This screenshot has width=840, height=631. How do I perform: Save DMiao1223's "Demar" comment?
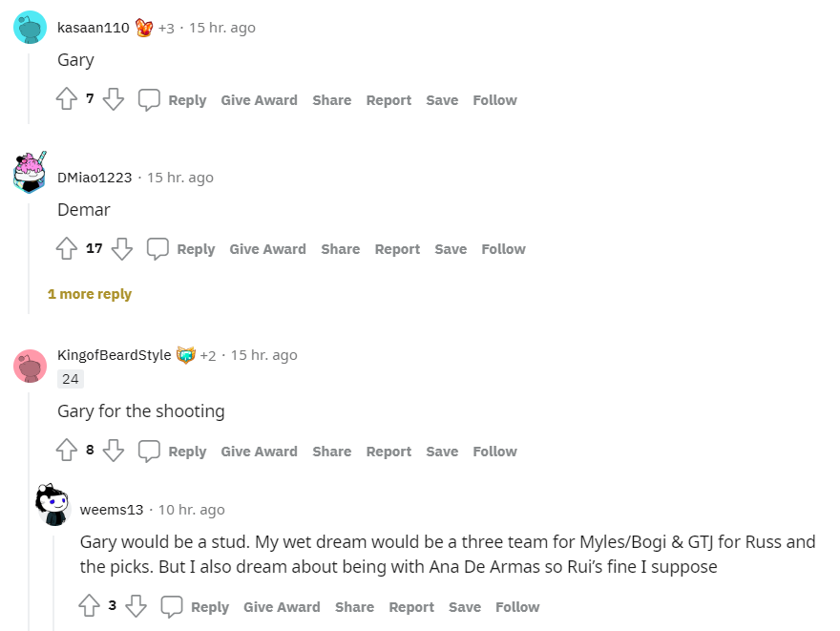click(451, 249)
